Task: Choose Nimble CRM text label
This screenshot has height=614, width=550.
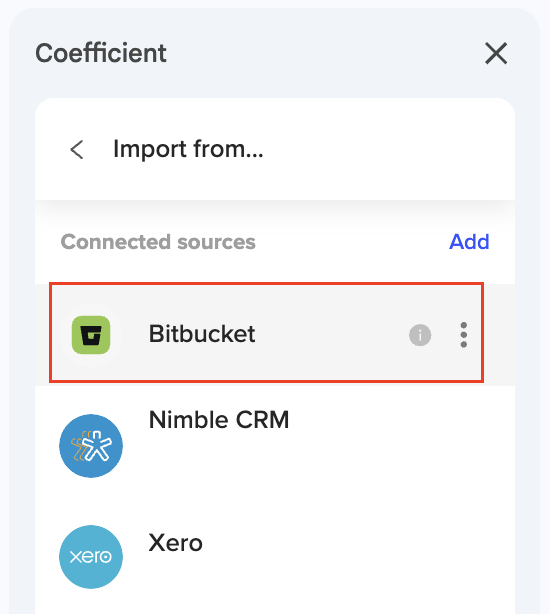Action: click(219, 420)
